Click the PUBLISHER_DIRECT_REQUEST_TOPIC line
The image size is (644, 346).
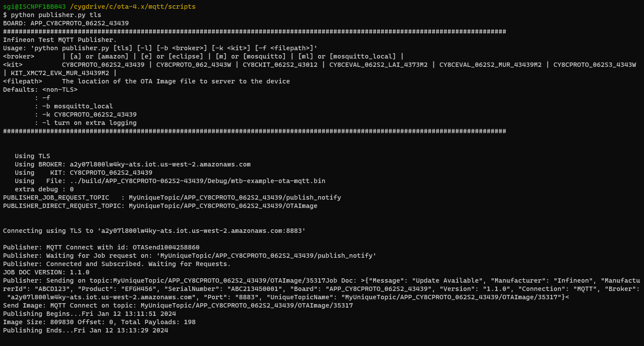point(160,206)
